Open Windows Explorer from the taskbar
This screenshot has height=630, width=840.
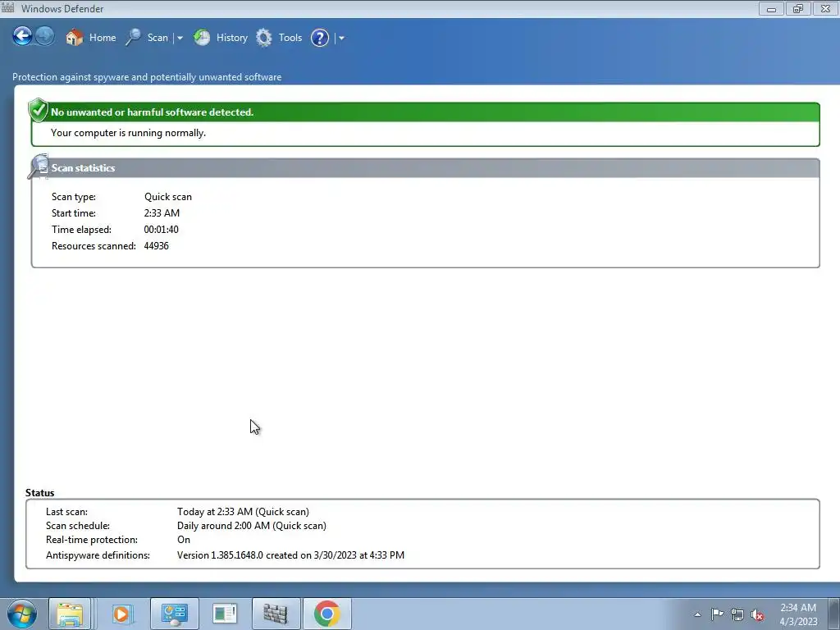point(70,614)
